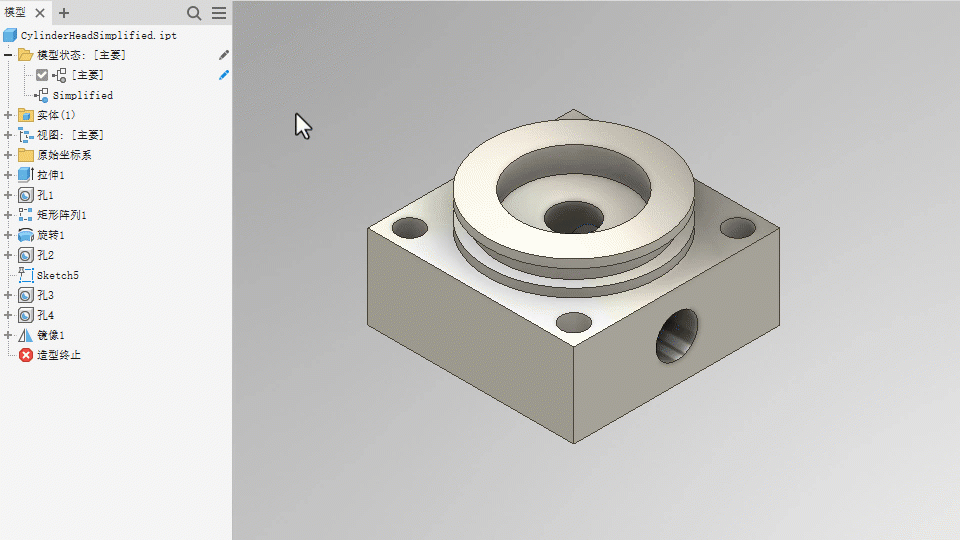Screen dimensions: 960x540
Task: Open the browser hamburger menu
Action: click(219, 13)
